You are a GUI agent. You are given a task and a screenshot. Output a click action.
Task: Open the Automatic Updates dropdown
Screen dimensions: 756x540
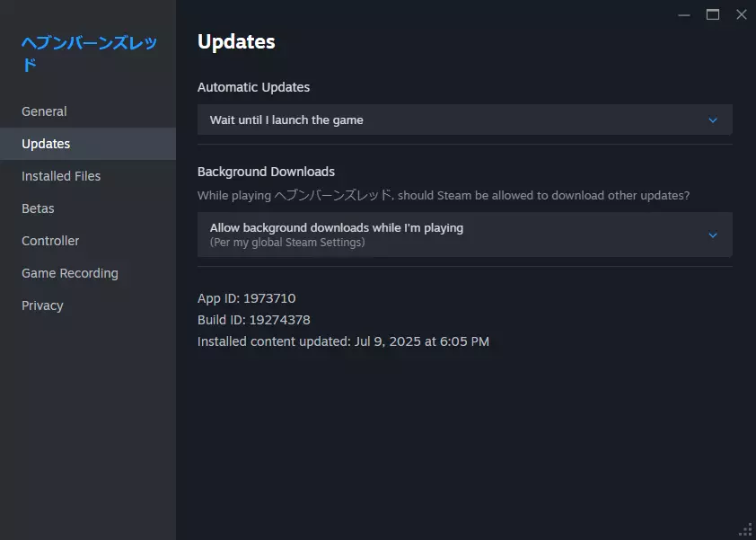pyautogui.click(x=465, y=120)
